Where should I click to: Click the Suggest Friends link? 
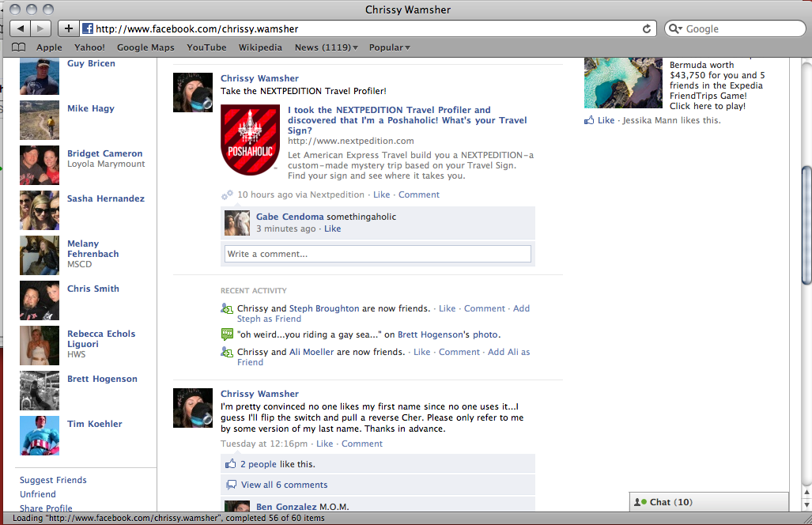click(x=53, y=480)
